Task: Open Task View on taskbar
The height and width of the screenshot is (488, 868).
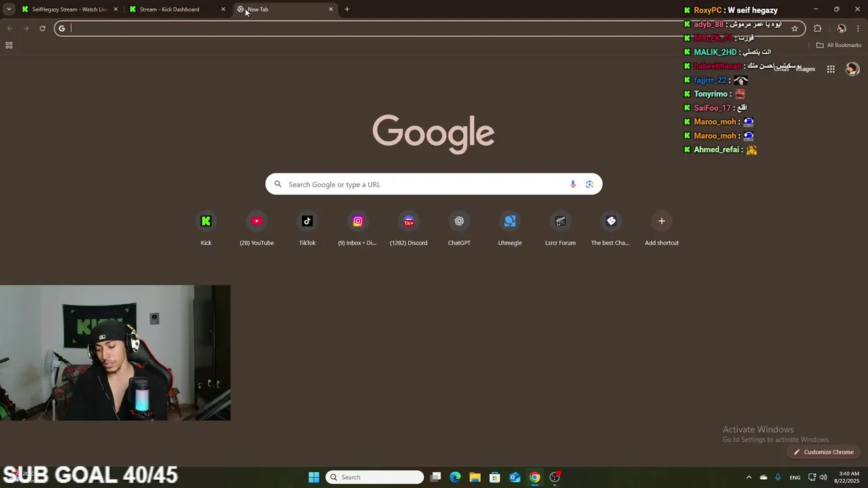Action: point(436,477)
